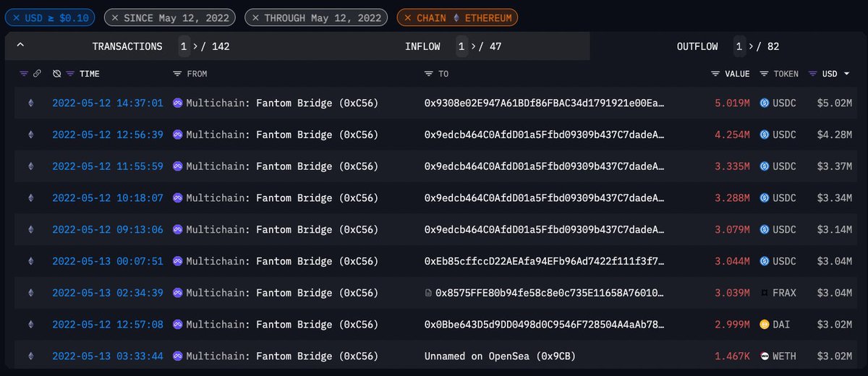Open the TOKEN column filter
The height and width of the screenshot is (376, 868).
point(764,74)
